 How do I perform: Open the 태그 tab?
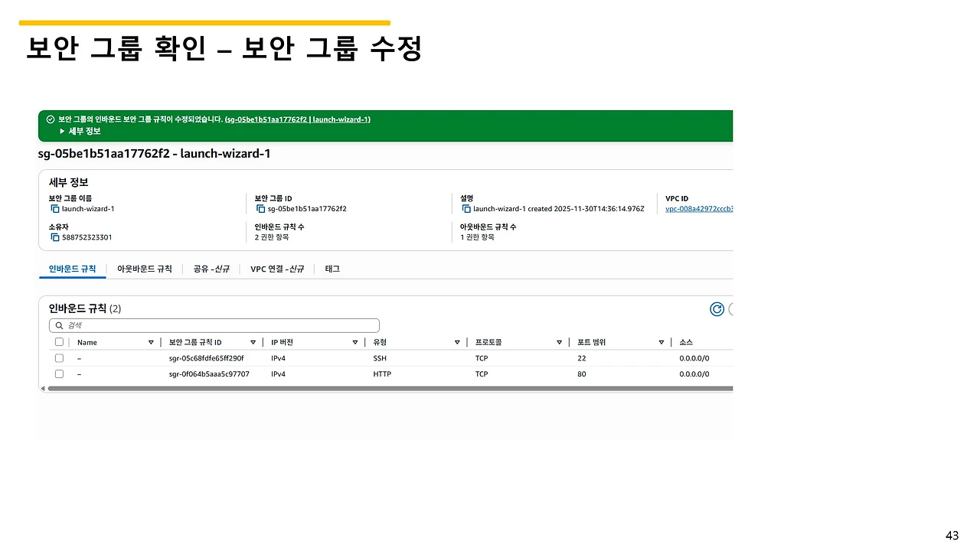coord(332,269)
